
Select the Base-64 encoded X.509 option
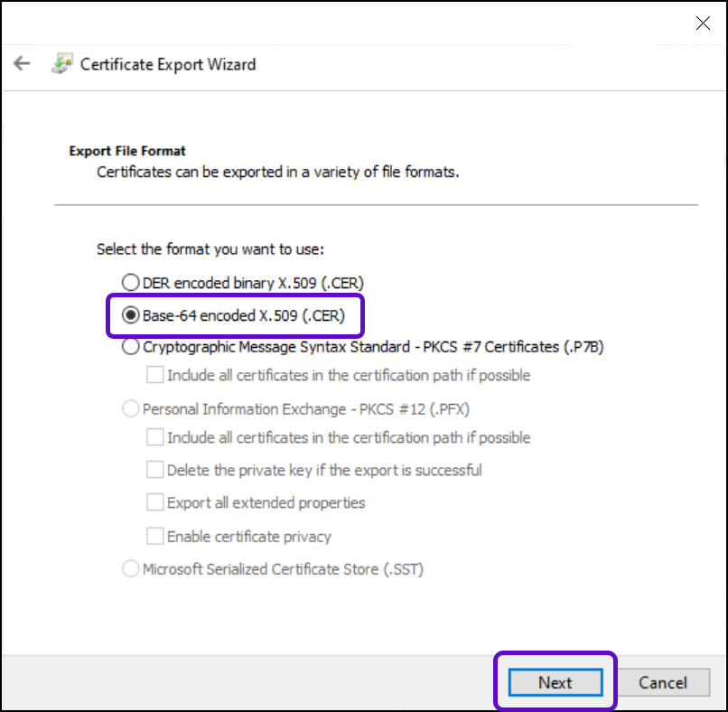tap(131, 315)
